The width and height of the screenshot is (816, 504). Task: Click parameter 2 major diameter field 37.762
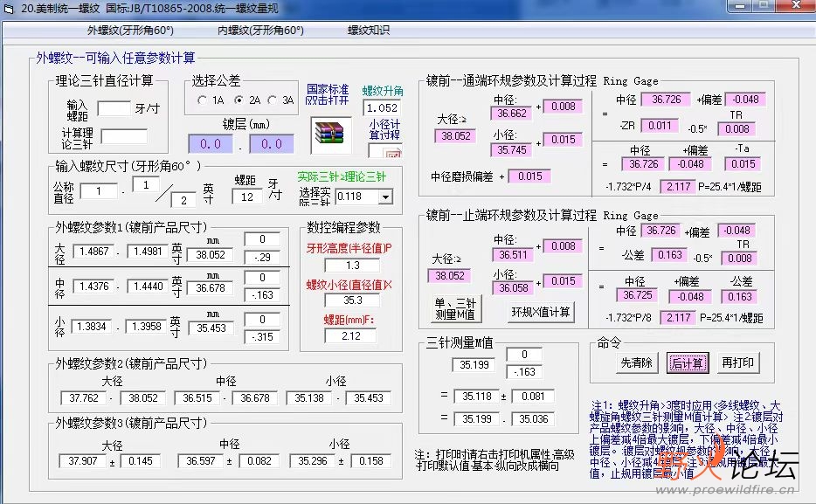coord(83,398)
